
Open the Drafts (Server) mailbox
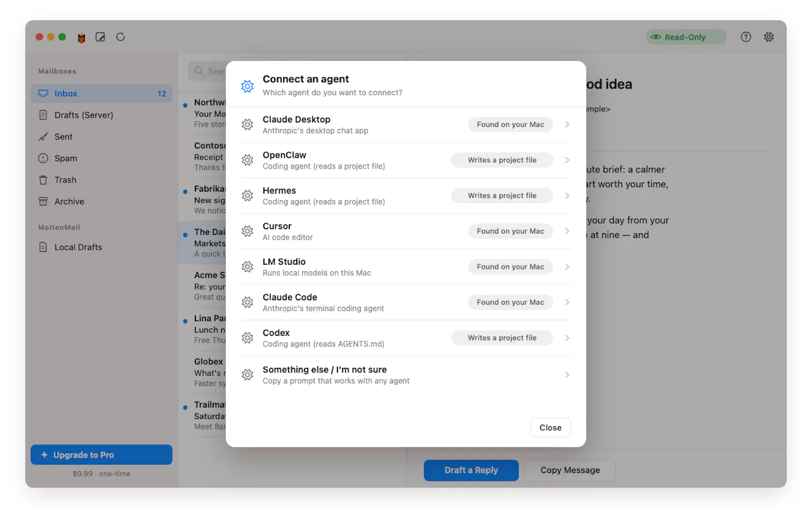tap(101, 115)
